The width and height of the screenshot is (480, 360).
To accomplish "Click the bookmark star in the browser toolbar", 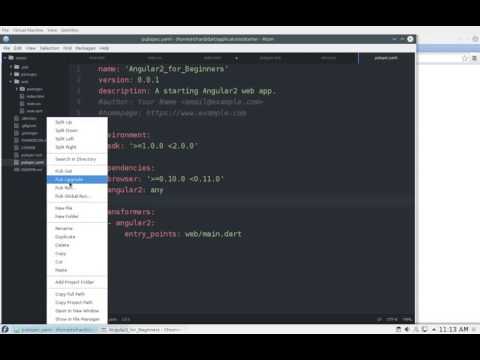I will (465, 58).
